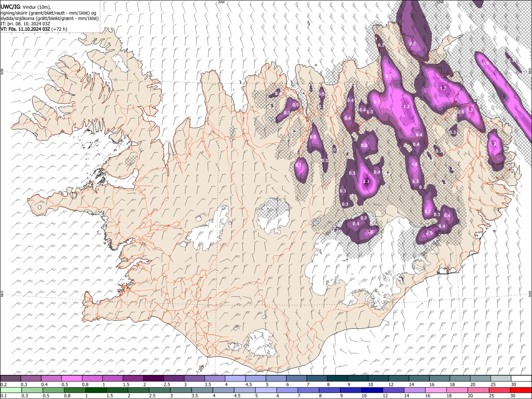Click the 2.3 precipitation value on the map
The image size is (532, 399).
tap(366, 182)
